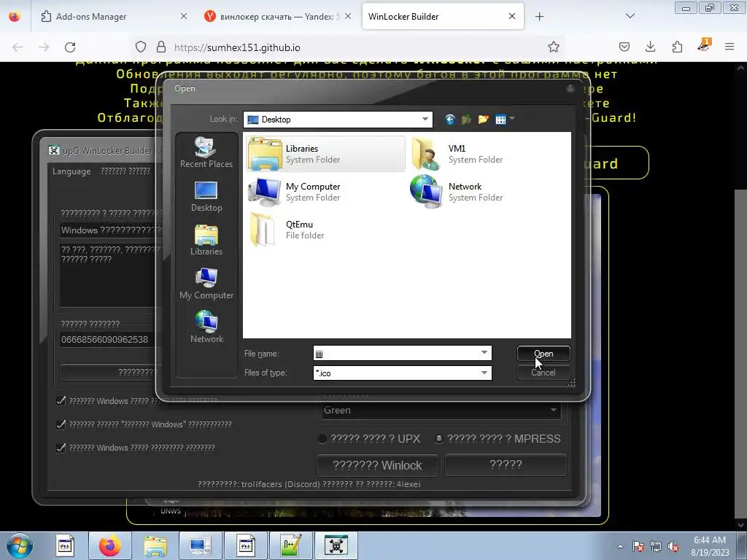The image size is (747, 560).
Task: Select the UPX packer radio button
Action: point(322,438)
